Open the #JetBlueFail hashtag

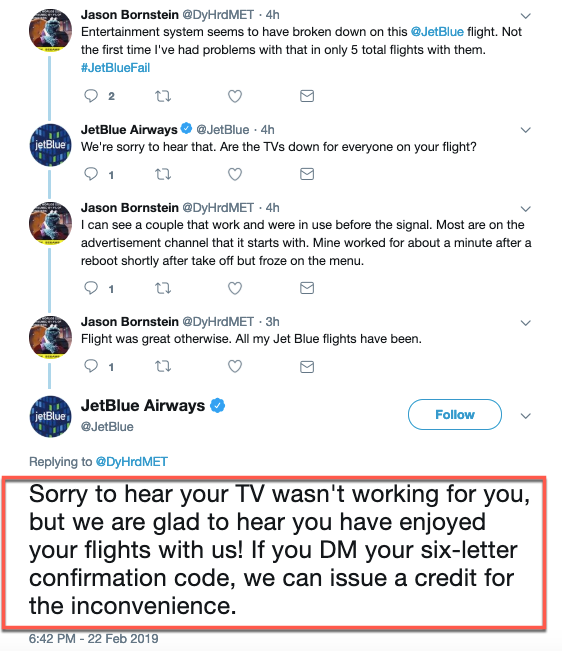[x=115, y=68]
